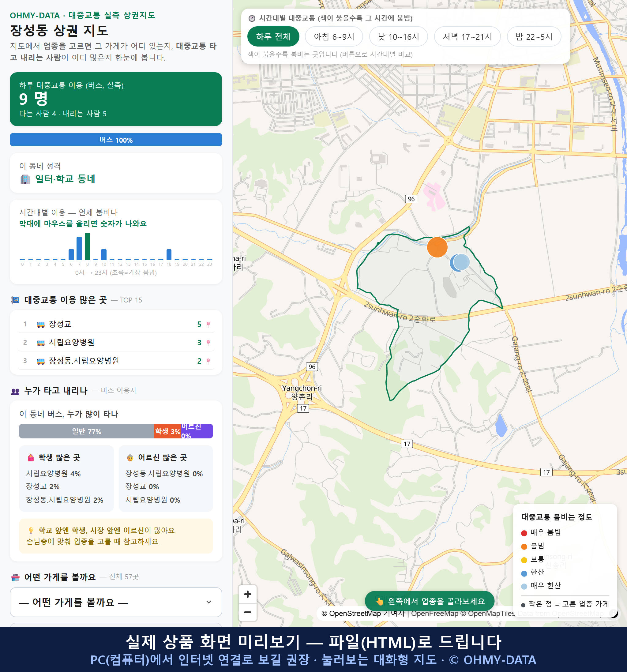Switch to 밤 22~5시 time filter
Screen dimensions: 627x672
coord(534,36)
